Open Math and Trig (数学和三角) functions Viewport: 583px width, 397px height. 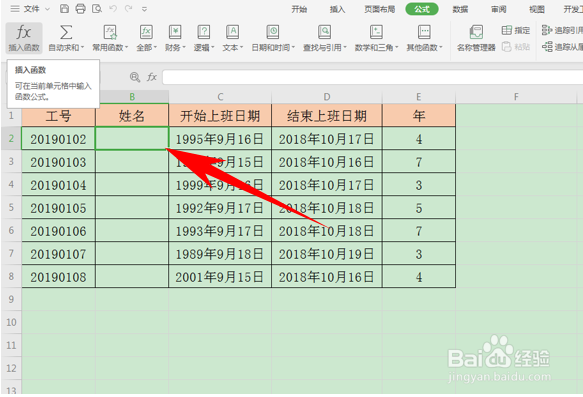click(376, 38)
